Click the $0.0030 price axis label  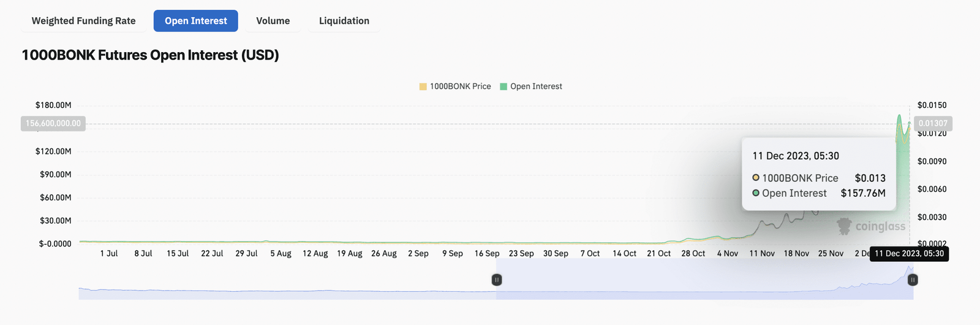tap(932, 218)
